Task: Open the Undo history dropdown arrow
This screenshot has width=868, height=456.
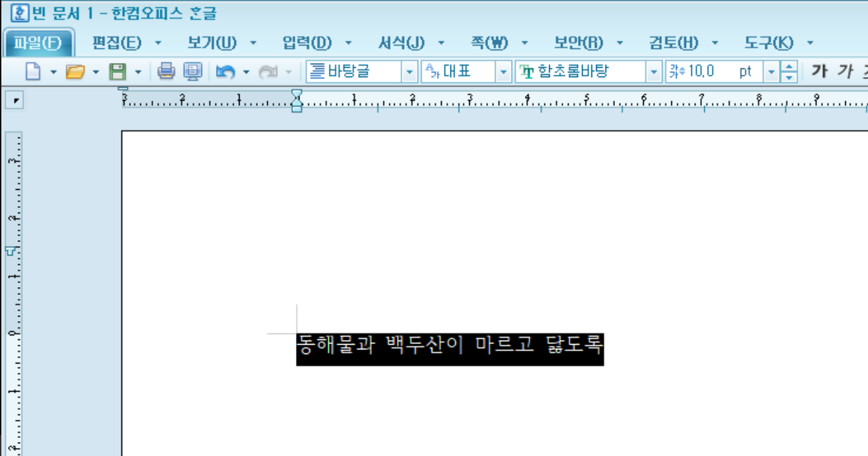Action: click(x=246, y=72)
